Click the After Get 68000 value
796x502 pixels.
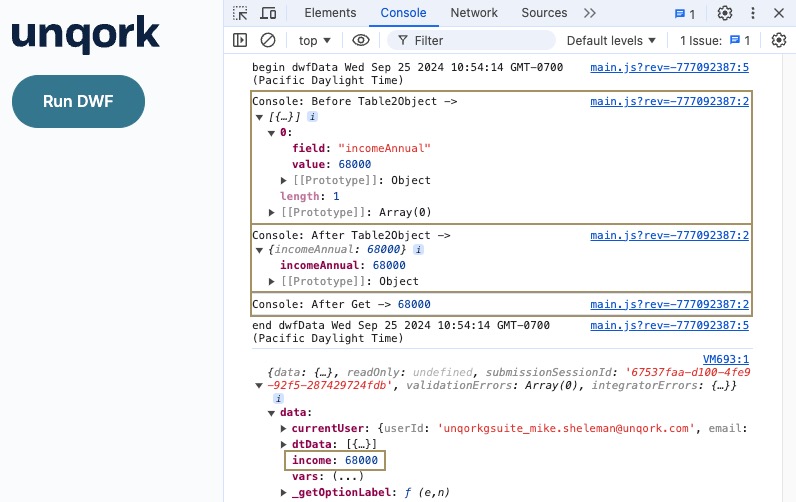pos(414,304)
